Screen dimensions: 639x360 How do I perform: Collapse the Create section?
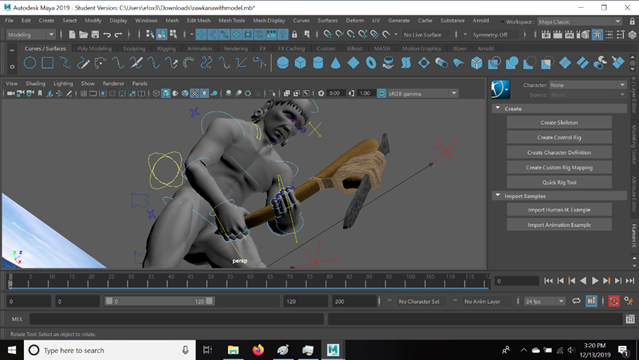(498, 108)
